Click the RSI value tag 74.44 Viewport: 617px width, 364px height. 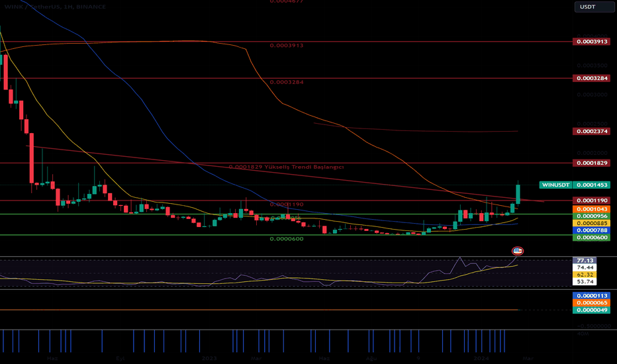coord(585,267)
